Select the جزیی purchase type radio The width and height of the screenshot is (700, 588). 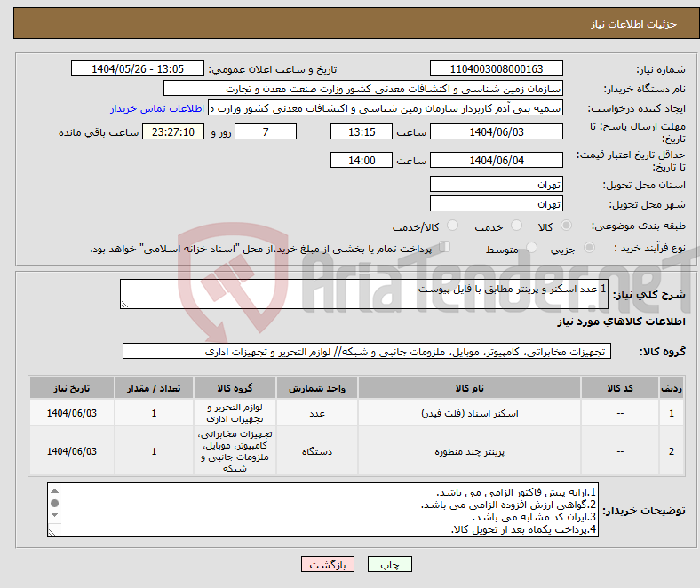pos(589,247)
